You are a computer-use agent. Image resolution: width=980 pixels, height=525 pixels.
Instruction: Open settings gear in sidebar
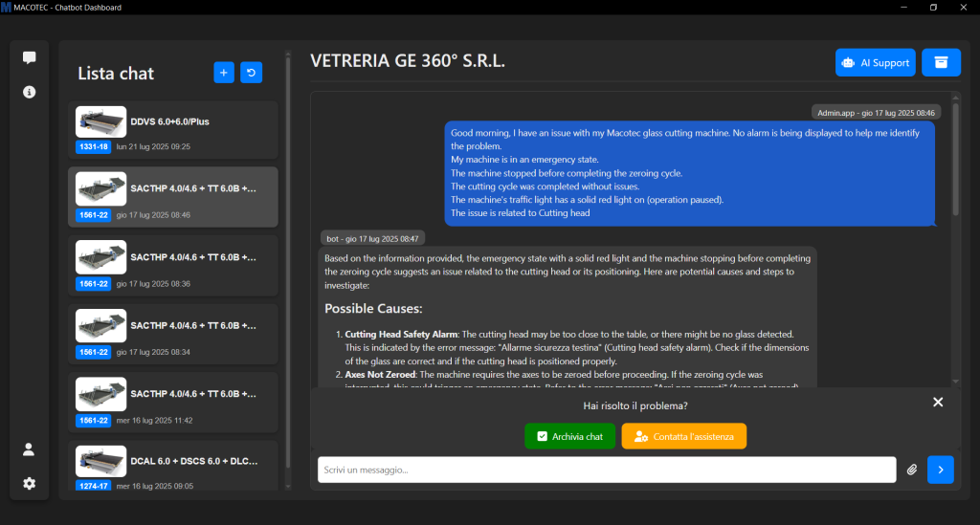pyautogui.click(x=29, y=483)
